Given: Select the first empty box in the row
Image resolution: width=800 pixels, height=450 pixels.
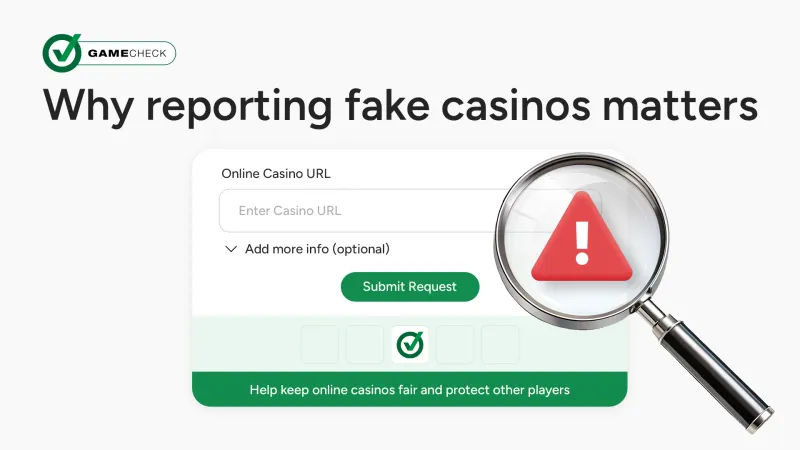Looking at the screenshot, I should (320, 344).
